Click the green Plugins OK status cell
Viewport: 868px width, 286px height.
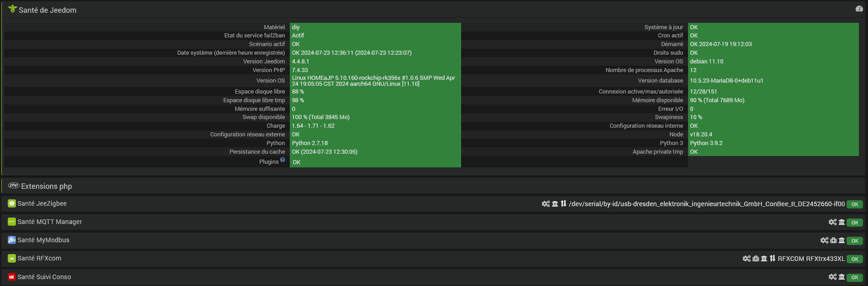coord(375,162)
